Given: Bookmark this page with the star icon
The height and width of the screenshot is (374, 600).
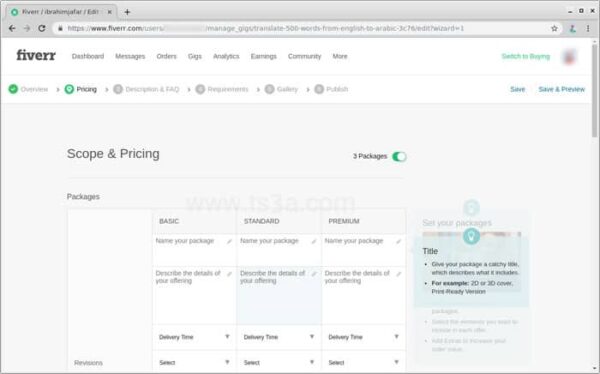Looking at the screenshot, I should tap(554, 28).
